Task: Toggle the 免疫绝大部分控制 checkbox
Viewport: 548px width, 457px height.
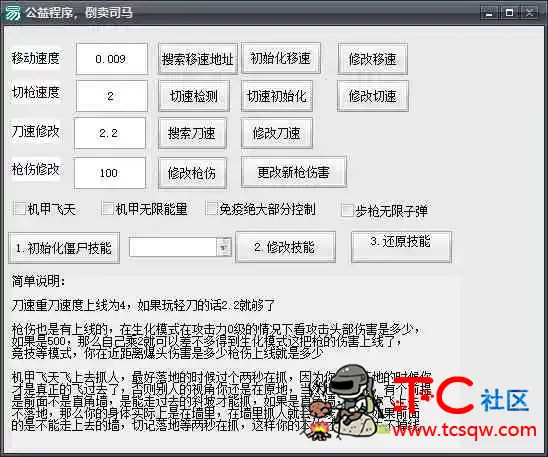Action: pos(211,209)
